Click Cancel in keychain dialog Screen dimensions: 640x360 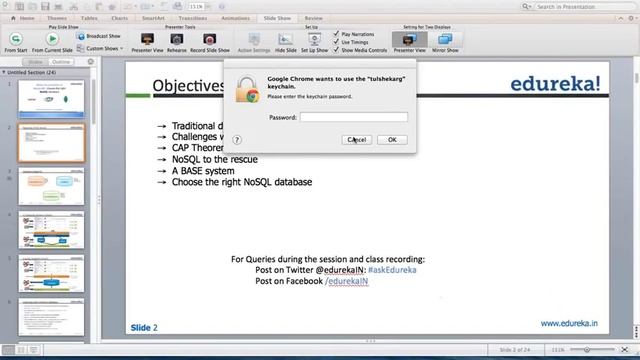(x=357, y=140)
